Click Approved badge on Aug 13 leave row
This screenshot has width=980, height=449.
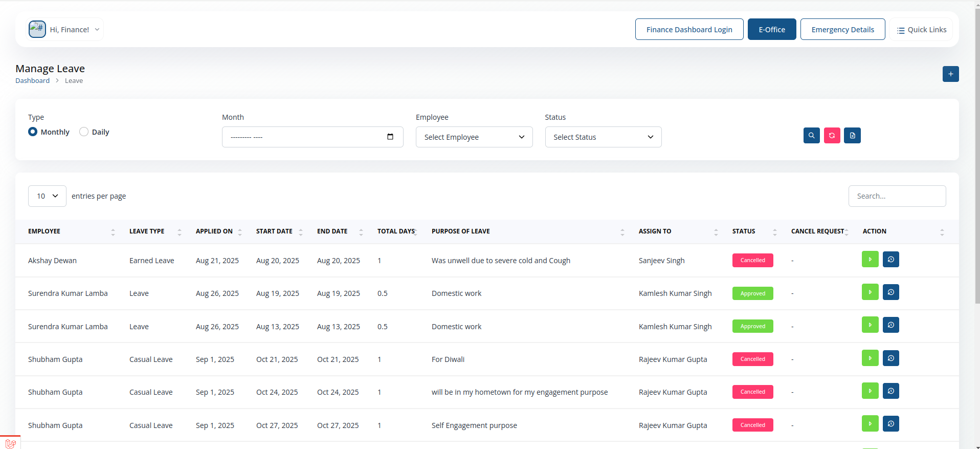pos(752,326)
